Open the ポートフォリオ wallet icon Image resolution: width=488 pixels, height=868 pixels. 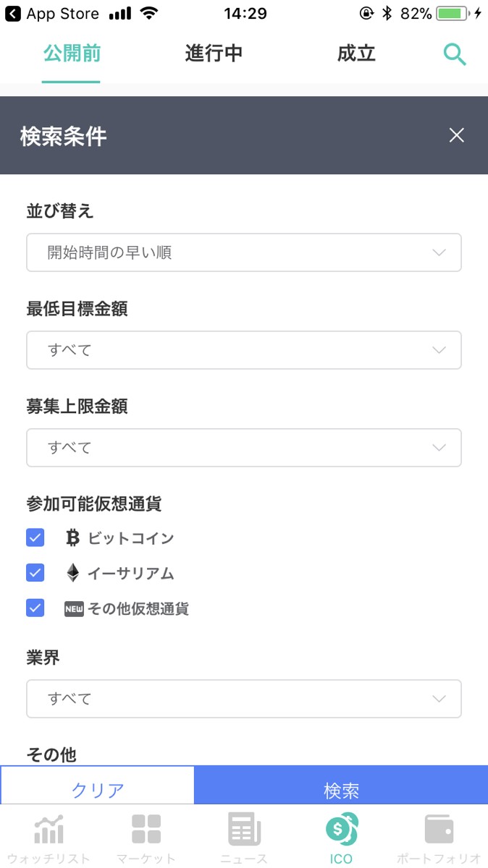click(x=439, y=830)
